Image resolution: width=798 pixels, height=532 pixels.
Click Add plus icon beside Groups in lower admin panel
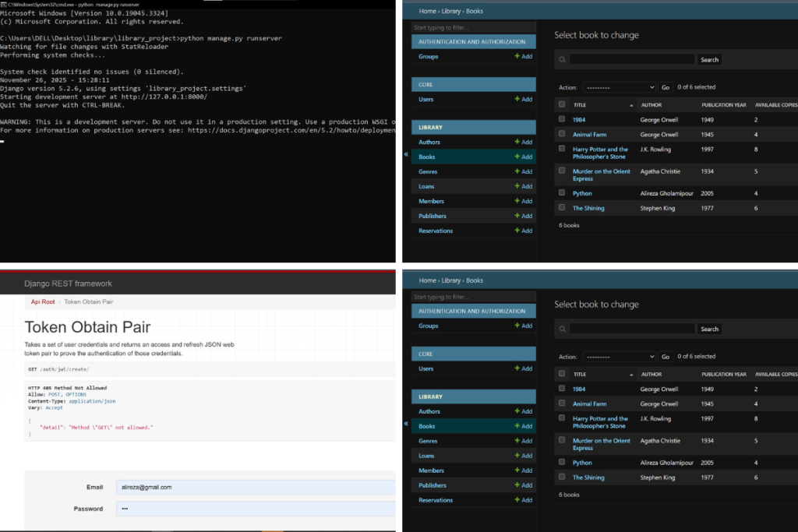[x=517, y=326]
